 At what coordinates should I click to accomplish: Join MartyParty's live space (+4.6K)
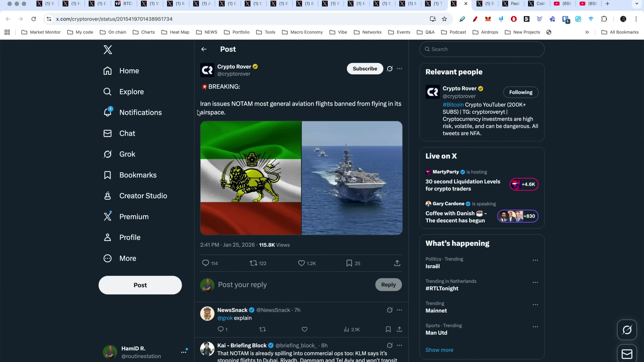tap(524, 184)
